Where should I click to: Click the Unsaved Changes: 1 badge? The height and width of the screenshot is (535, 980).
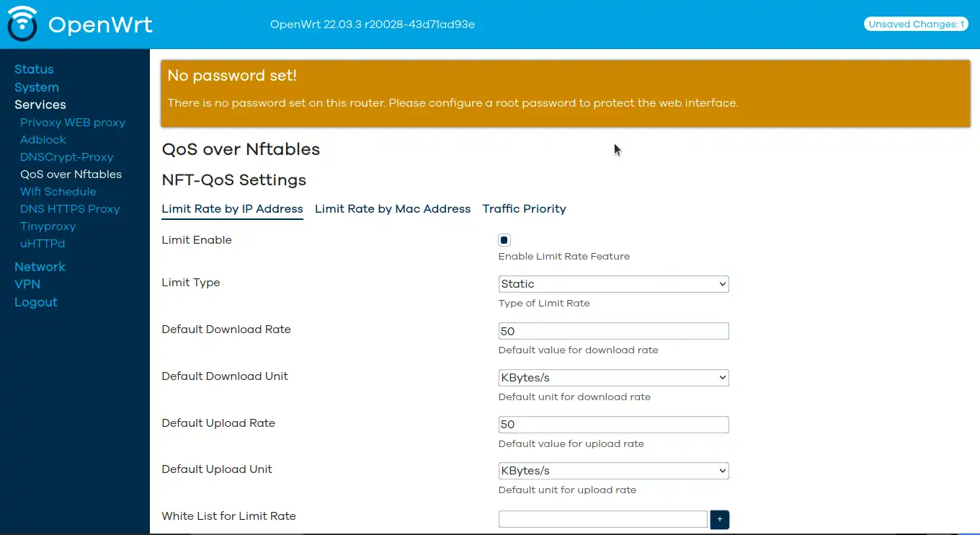[916, 25]
